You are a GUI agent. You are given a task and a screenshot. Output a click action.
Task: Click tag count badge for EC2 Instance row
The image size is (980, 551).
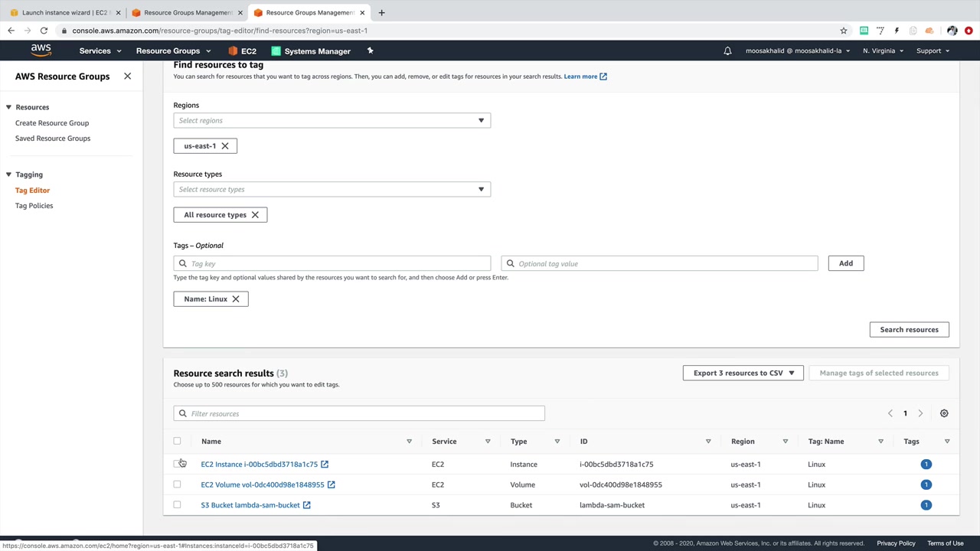pos(926,465)
